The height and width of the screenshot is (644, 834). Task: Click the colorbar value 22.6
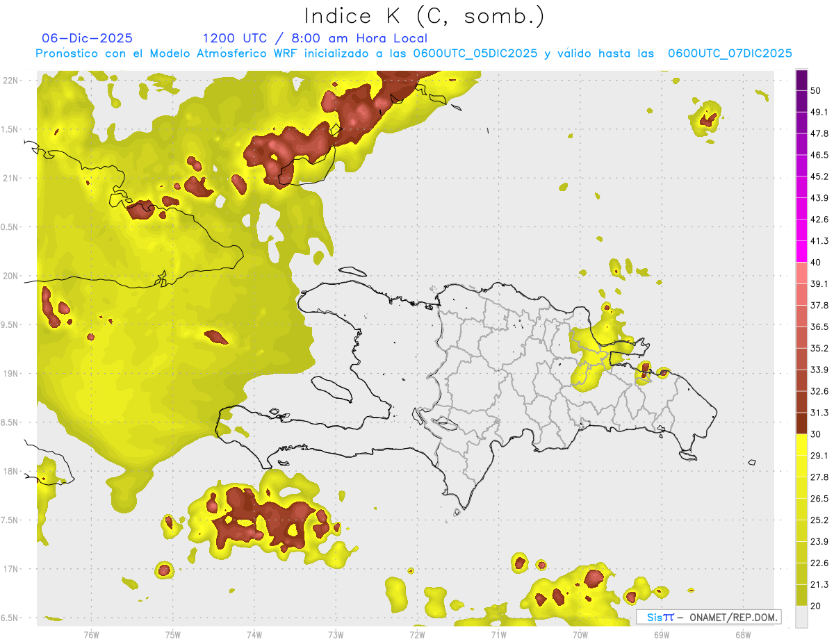pos(819,563)
